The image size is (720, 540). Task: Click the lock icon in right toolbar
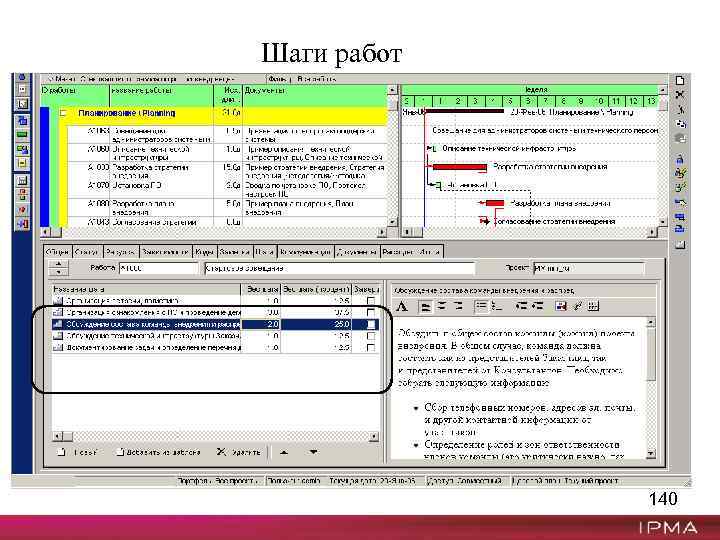(x=680, y=159)
